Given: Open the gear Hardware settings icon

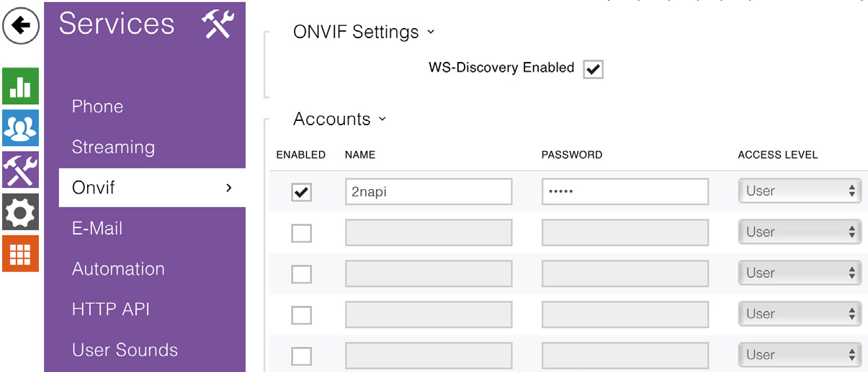Looking at the screenshot, I should [20, 212].
